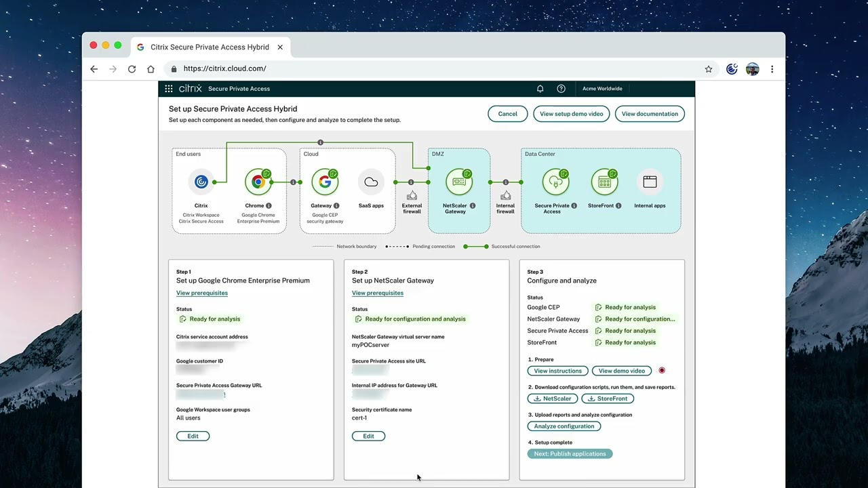Download the NetScaler configuration script
This screenshot has width=868, height=488.
(x=553, y=399)
